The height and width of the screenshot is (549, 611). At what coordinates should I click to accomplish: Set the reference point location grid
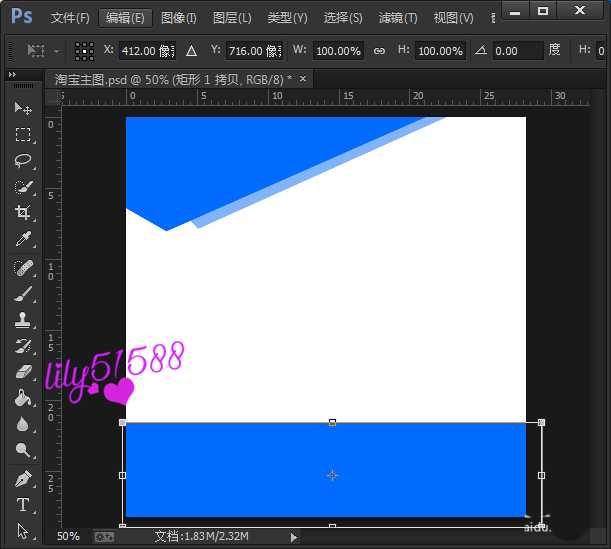[85, 50]
